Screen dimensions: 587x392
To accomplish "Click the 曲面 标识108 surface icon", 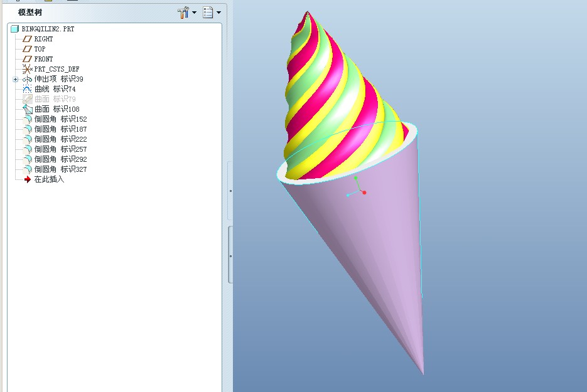I will tap(28, 109).
